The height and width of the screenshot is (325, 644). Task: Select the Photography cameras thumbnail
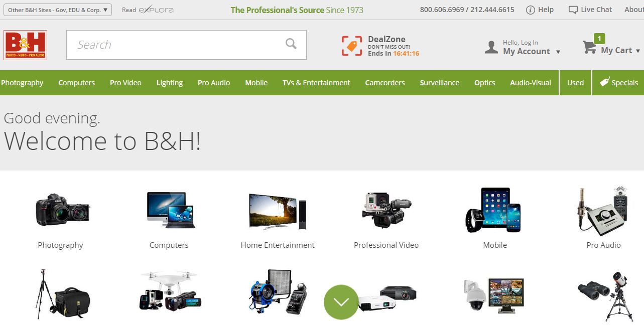[62, 209]
